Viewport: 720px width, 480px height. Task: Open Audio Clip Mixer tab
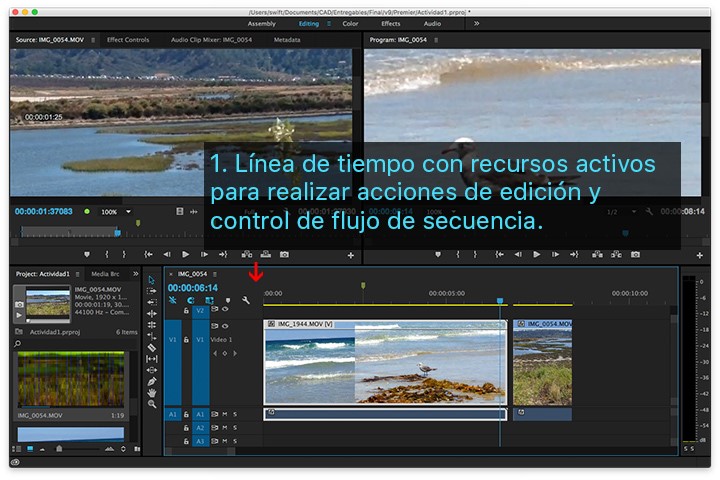[211, 40]
